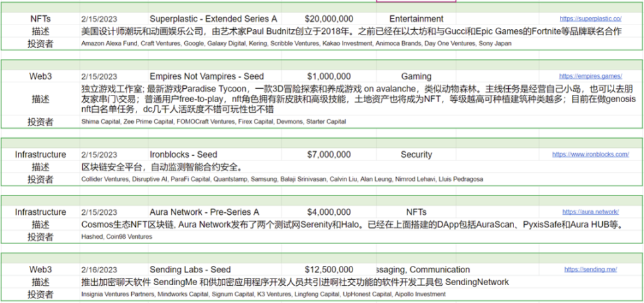Image resolution: width=644 pixels, height=303 pixels.
Task: Open the sending.me link
Action: 590,270
